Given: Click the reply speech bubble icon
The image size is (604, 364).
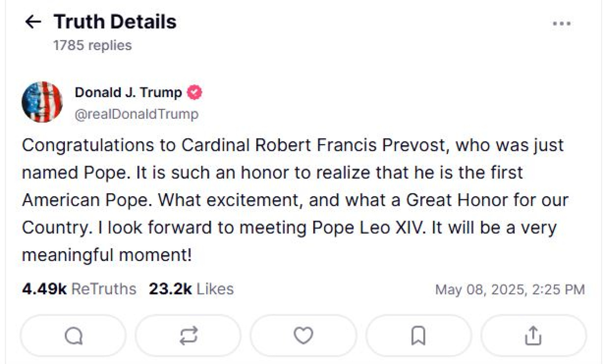Looking at the screenshot, I should (73, 336).
